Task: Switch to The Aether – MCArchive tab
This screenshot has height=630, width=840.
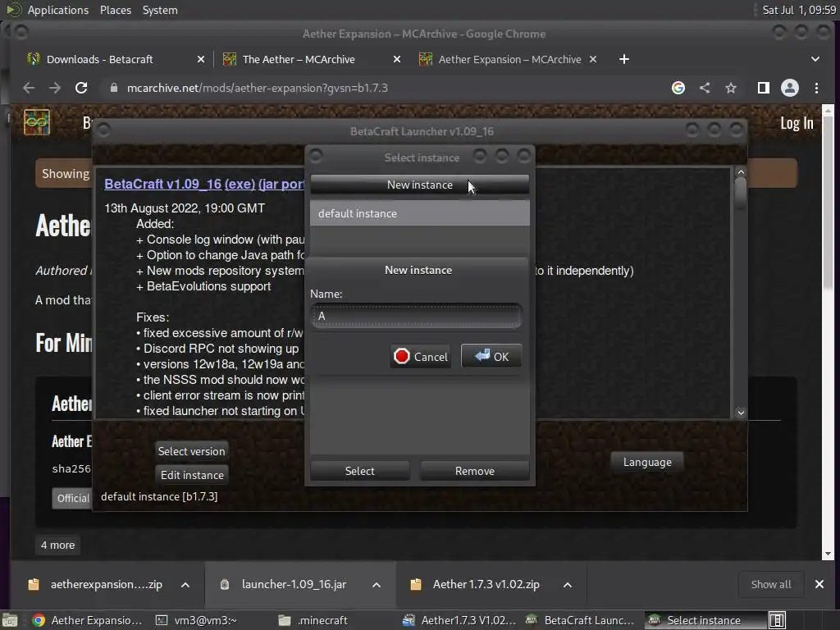Action: [x=299, y=59]
